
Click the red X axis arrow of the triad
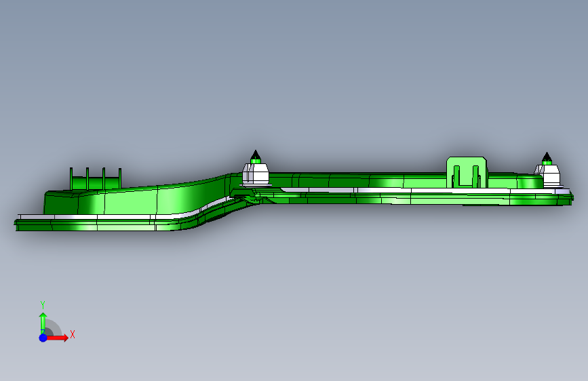click(x=56, y=338)
